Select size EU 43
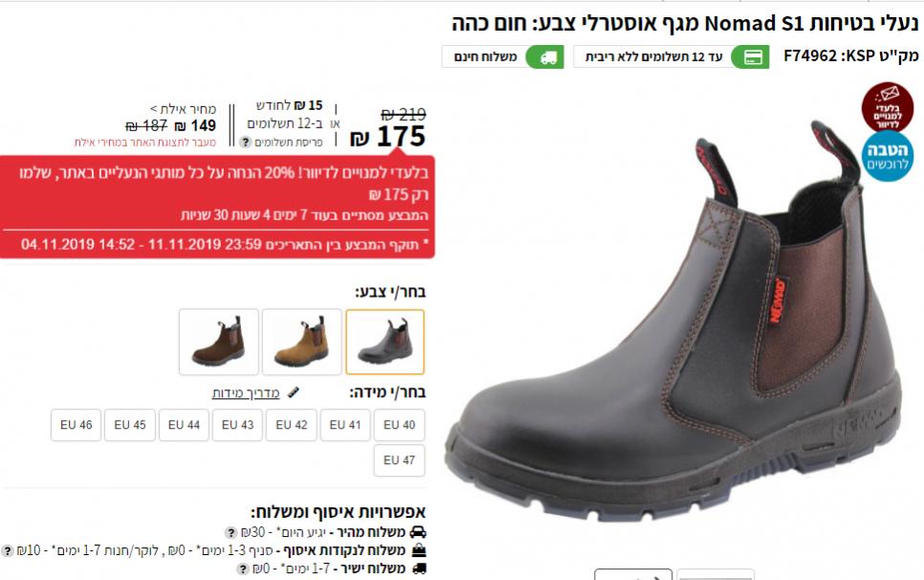 237,425
